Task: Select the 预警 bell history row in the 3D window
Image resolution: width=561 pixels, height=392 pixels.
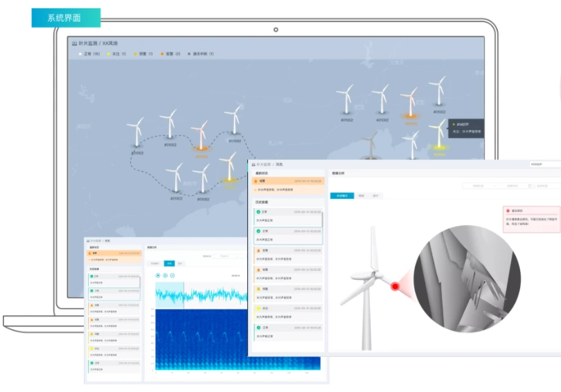Action: [x=288, y=294]
